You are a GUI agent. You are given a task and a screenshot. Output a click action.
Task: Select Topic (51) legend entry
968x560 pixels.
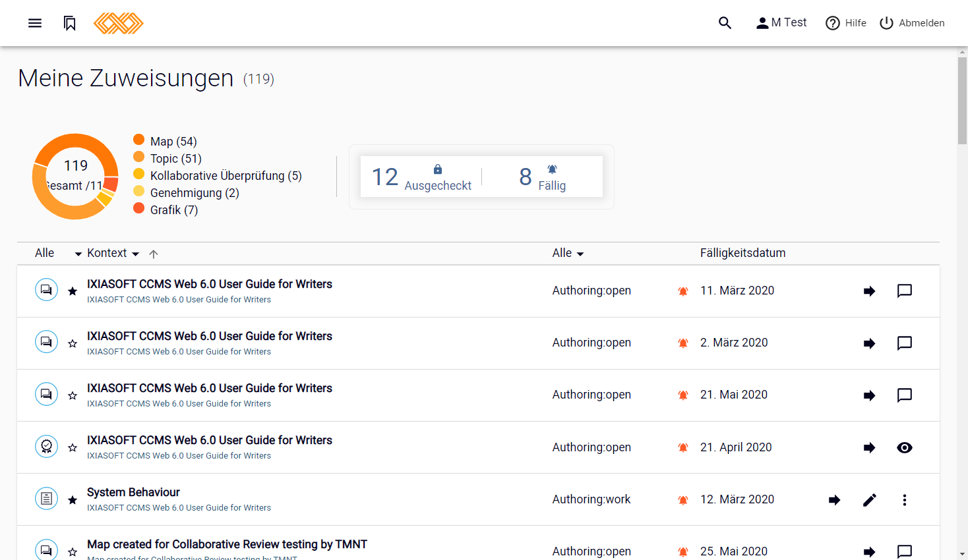pos(167,158)
